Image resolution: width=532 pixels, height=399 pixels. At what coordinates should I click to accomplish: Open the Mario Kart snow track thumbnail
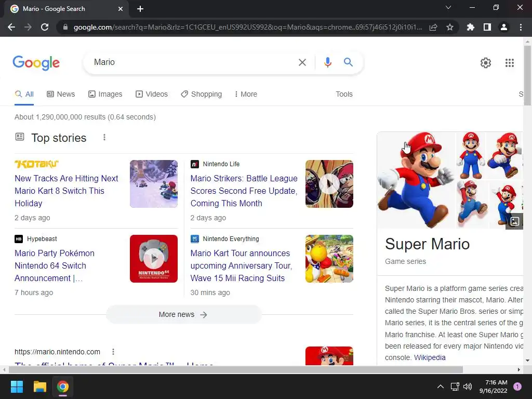coord(154,184)
